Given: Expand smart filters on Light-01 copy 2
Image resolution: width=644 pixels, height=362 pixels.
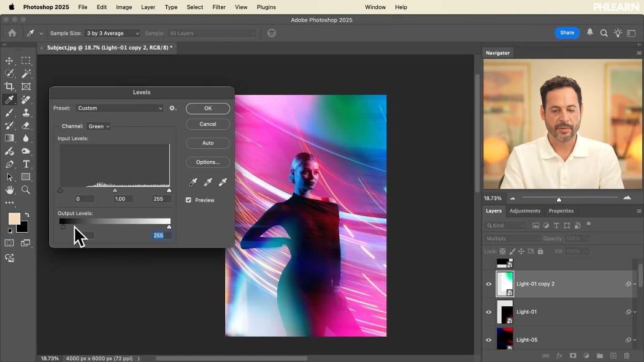Looking at the screenshot, I should click(x=635, y=284).
